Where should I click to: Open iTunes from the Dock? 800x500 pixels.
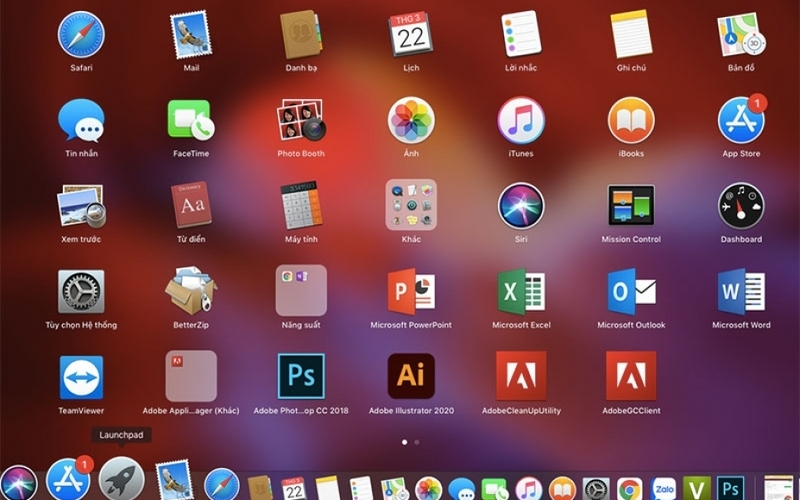pos(529,488)
